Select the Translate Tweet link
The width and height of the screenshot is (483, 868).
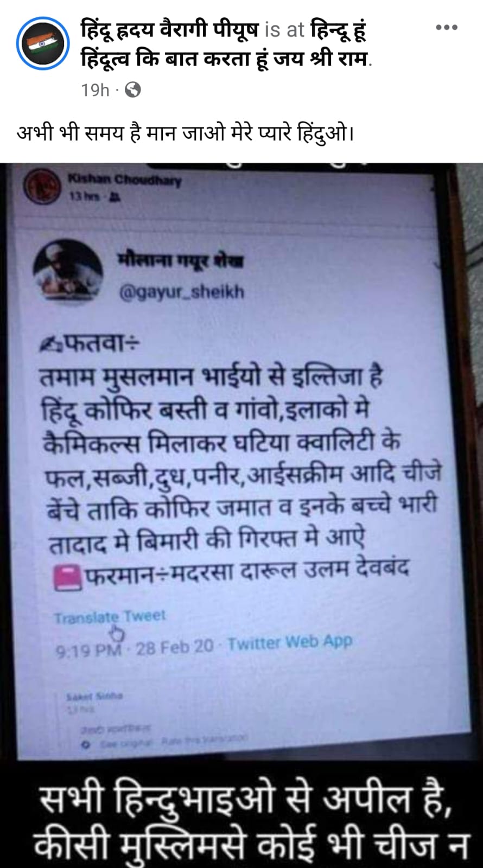(x=109, y=617)
